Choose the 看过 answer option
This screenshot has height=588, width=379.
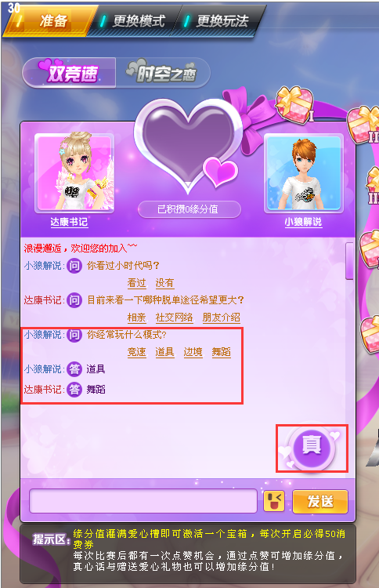tap(137, 283)
